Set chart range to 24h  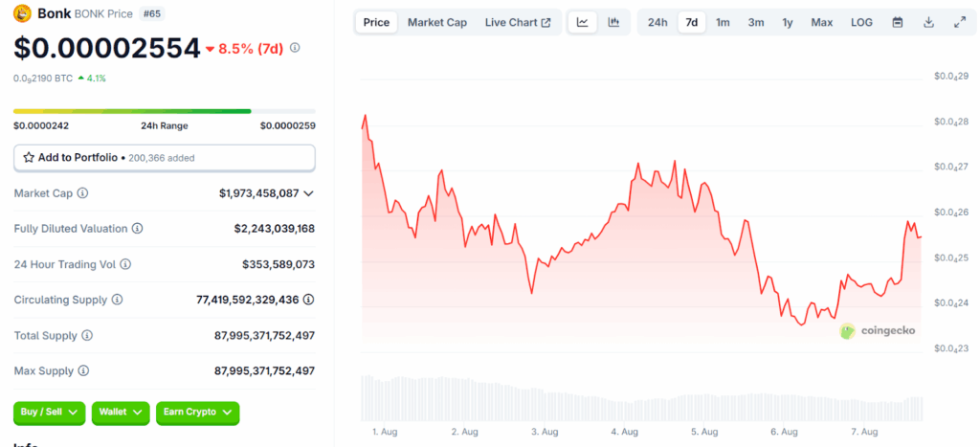click(x=657, y=23)
